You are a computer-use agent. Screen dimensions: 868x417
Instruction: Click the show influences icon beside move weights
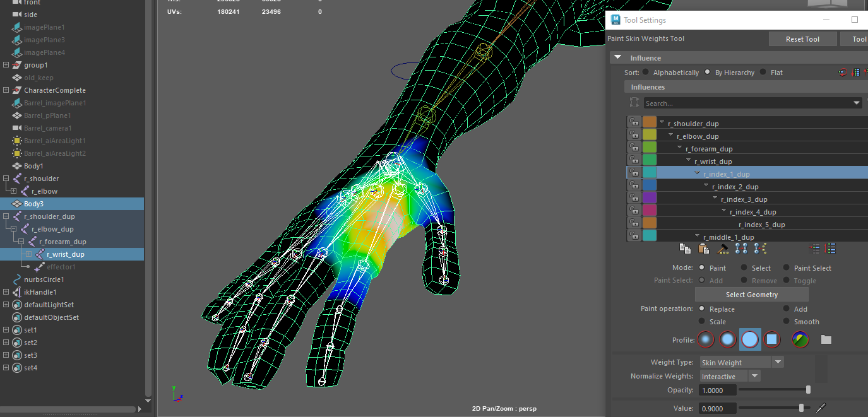click(x=761, y=249)
